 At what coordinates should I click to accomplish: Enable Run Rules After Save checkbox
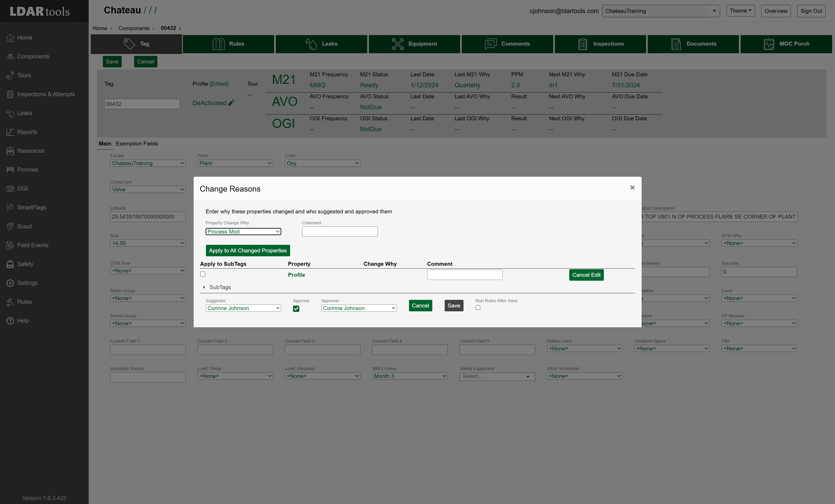[478, 307]
